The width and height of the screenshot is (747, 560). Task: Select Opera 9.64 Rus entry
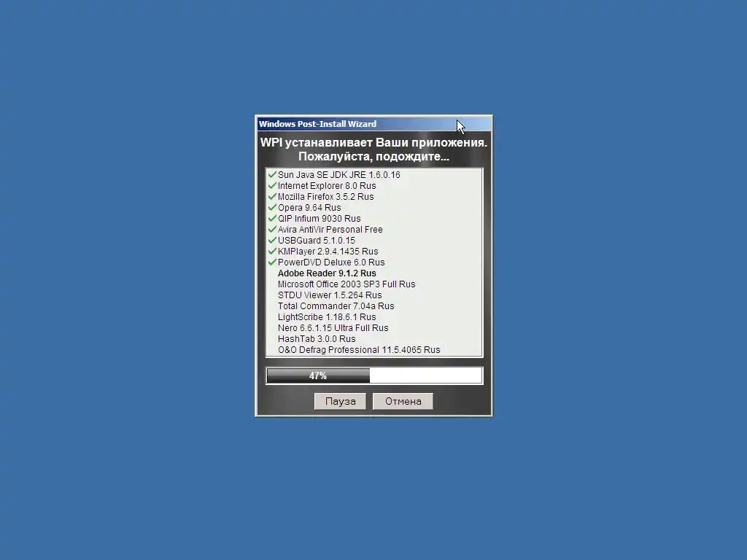tap(309, 208)
